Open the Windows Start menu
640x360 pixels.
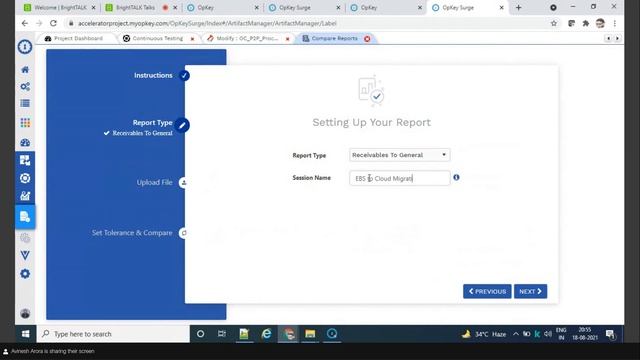[x=25, y=334]
